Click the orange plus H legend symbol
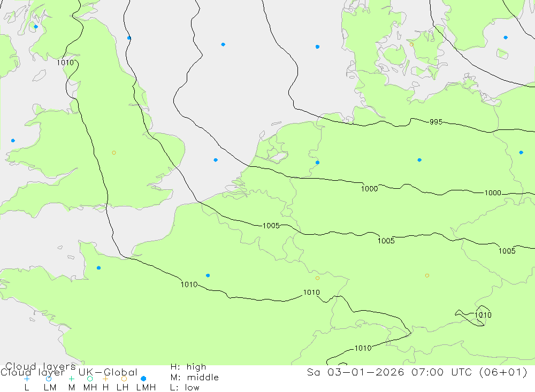Viewport: 535px width, 392px height. pos(105,379)
